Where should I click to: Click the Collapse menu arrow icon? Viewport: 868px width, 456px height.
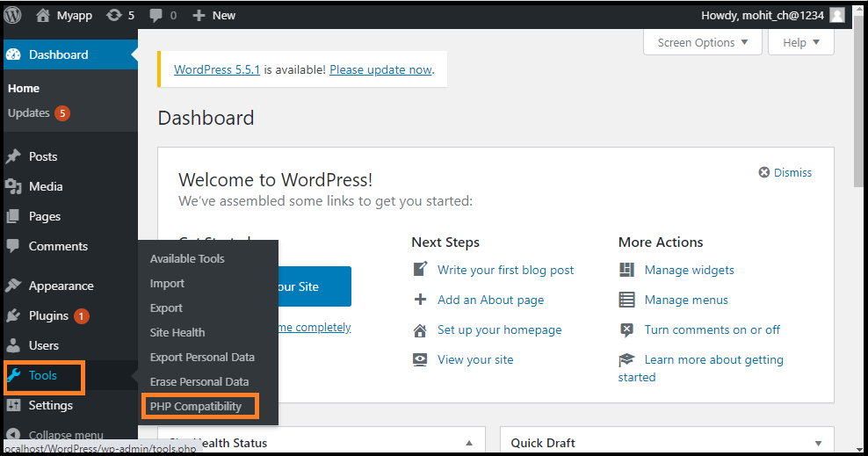13,435
